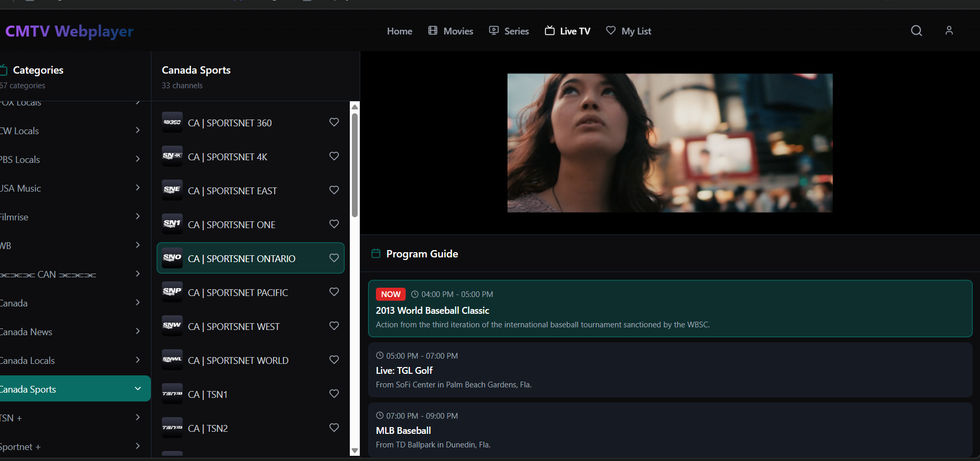Click the SN1 Sportsnet One logo
This screenshot has width=980, height=461.
(172, 224)
